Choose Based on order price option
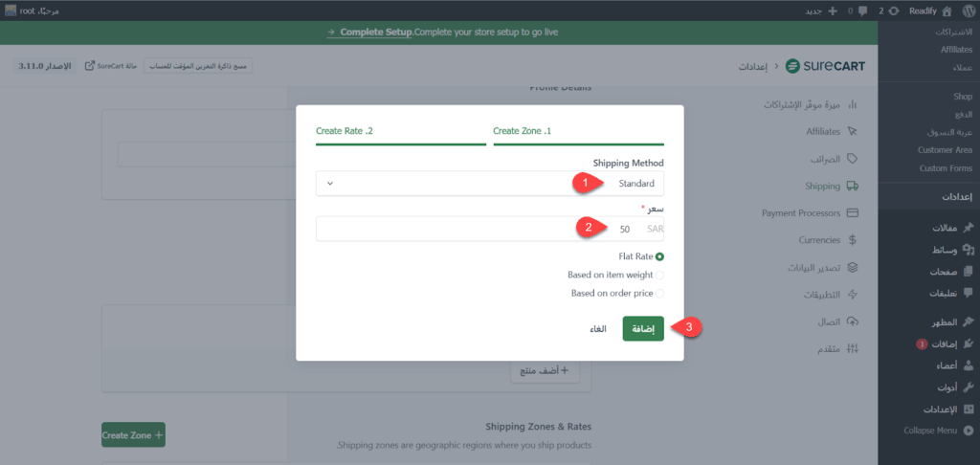Image resolution: width=980 pixels, height=465 pixels. coord(659,294)
